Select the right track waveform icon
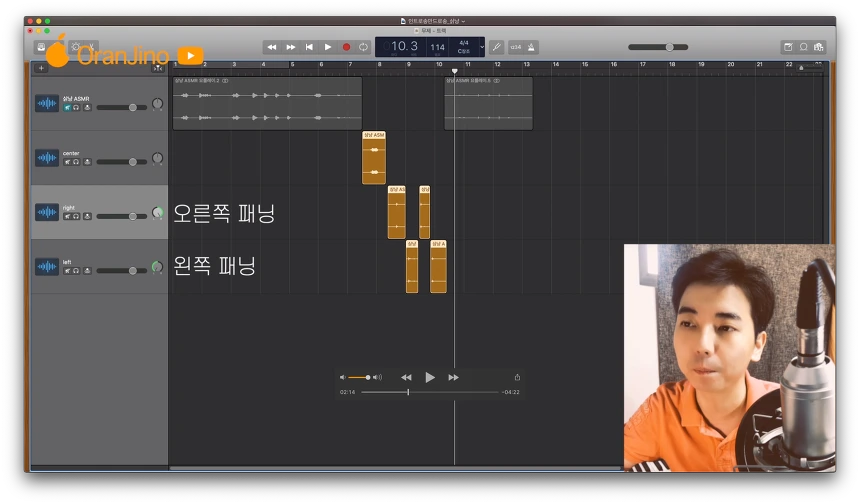 (47, 212)
